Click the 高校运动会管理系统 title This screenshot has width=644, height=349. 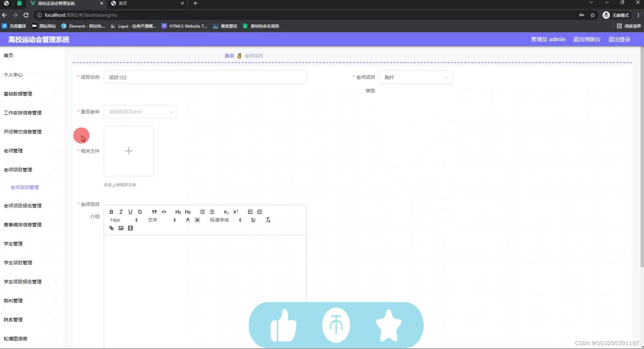click(x=39, y=39)
